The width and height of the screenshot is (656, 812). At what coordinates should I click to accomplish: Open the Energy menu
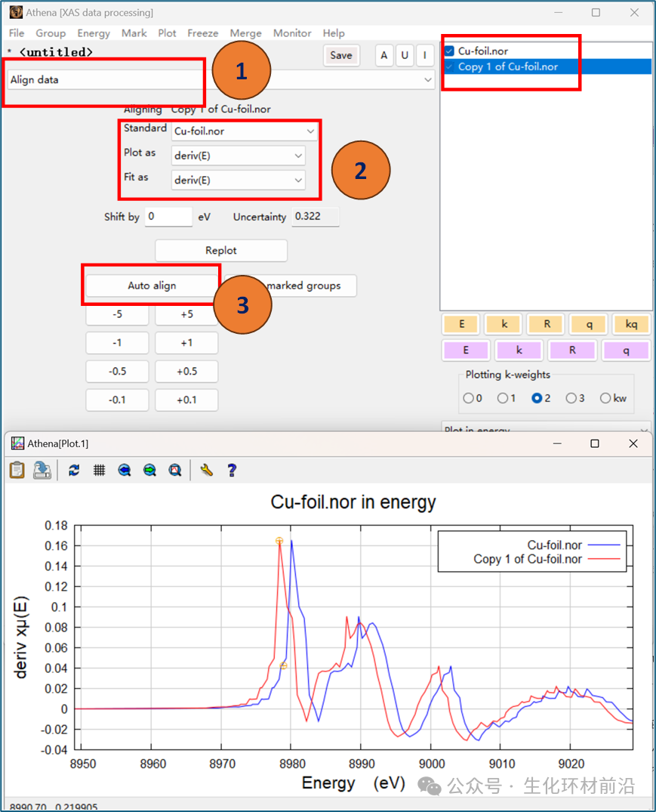coord(94,33)
